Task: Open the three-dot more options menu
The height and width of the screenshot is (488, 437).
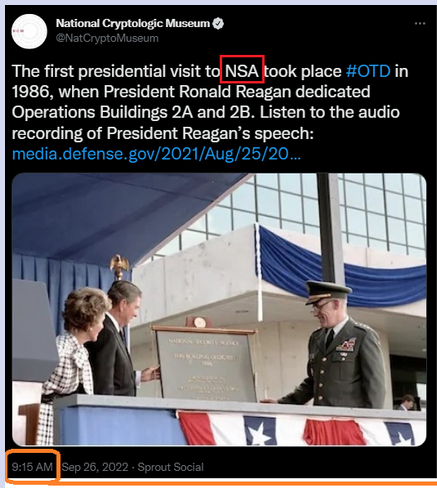Action: 420,24
